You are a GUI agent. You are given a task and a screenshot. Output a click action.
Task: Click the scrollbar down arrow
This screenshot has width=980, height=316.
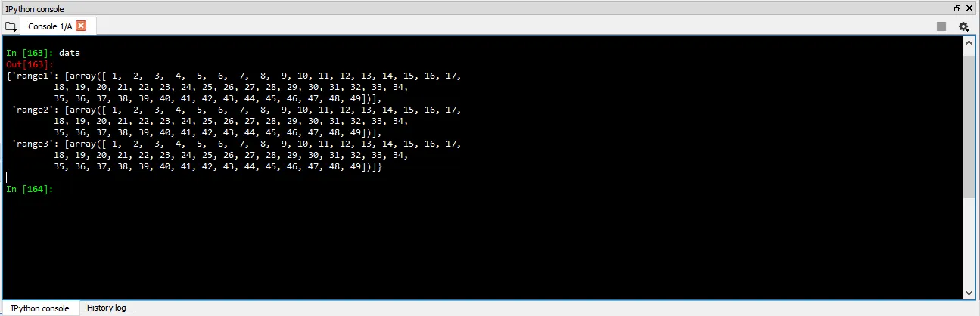coord(969,293)
